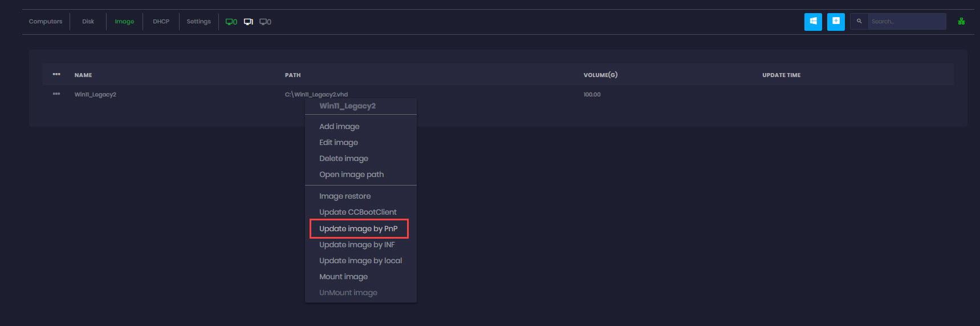Click the blue Windows logo button
The width and height of the screenshot is (980, 326).
[x=813, y=22]
